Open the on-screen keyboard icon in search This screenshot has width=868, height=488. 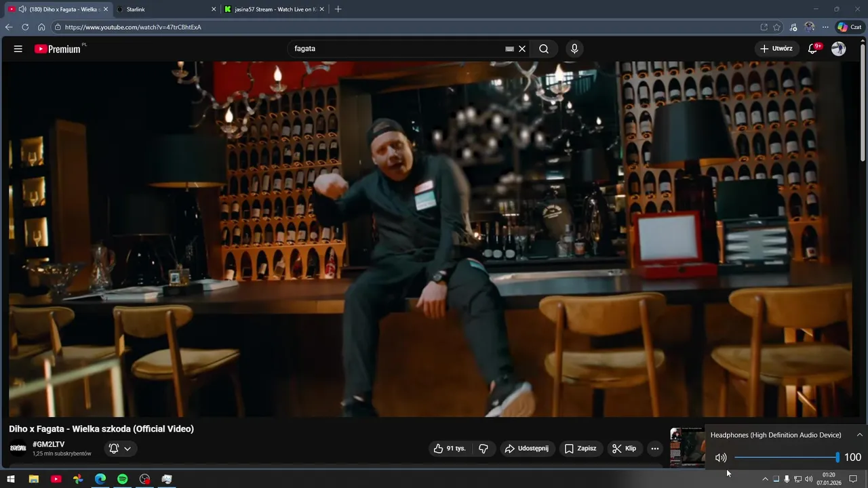pos(509,49)
